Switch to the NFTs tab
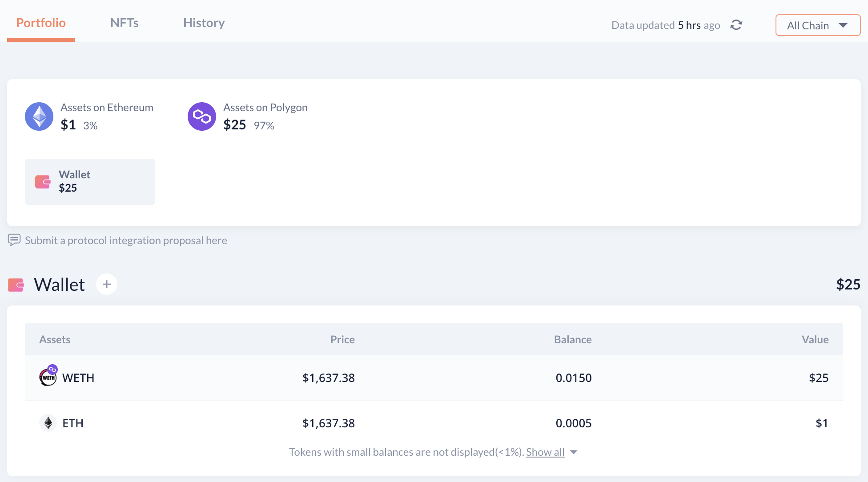 coord(125,23)
